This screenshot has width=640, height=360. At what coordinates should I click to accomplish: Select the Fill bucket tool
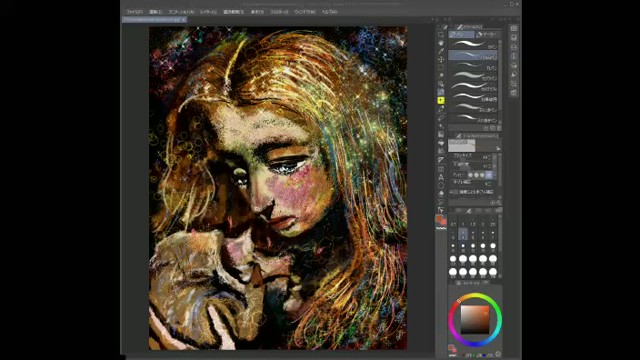441,143
